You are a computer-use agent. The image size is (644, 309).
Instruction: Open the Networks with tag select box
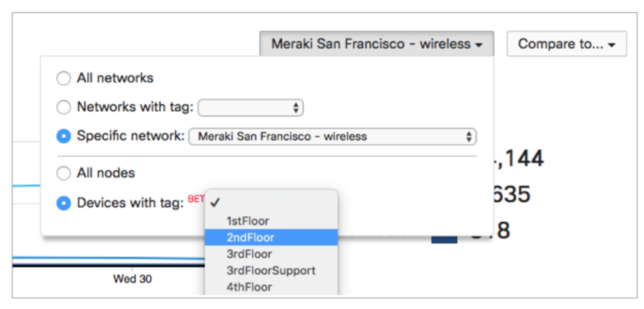(250, 108)
